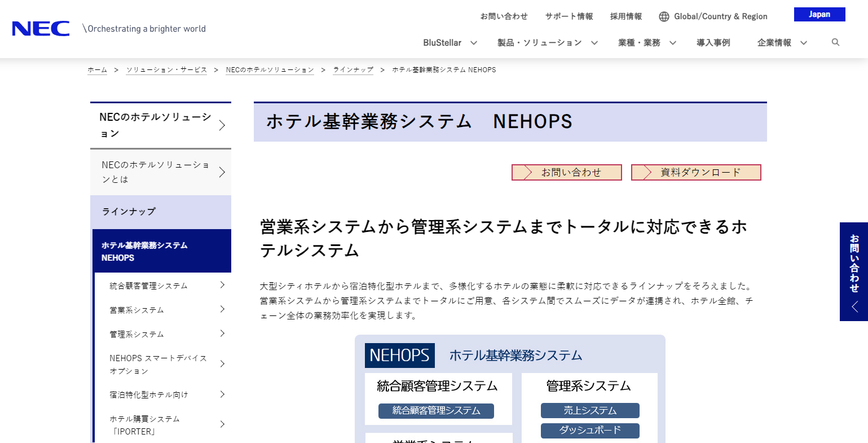868x443 pixels.
Task: Select ラインナップ in the sidebar
Action: click(161, 212)
